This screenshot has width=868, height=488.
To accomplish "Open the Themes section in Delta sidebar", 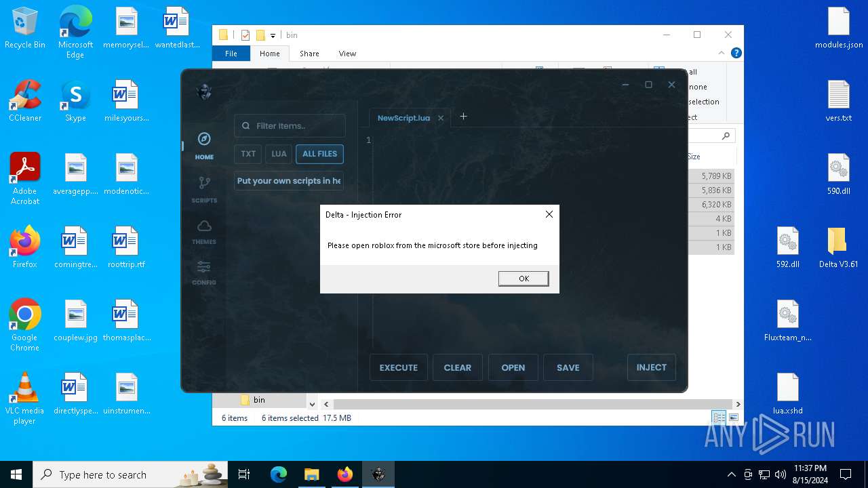I will click(204, 231).
